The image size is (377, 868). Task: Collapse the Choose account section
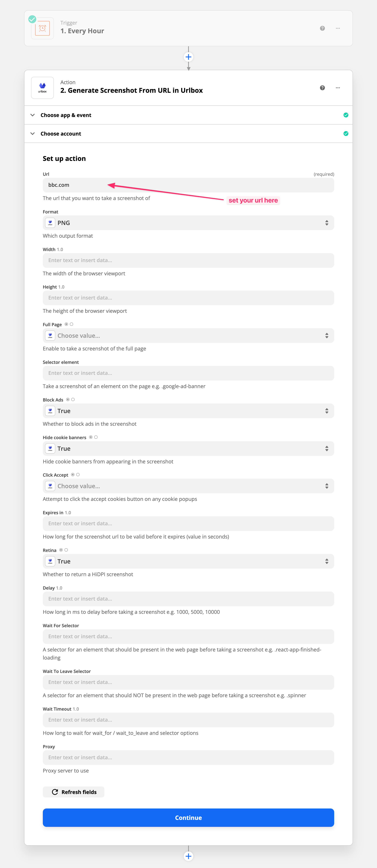tap(33, 134)
